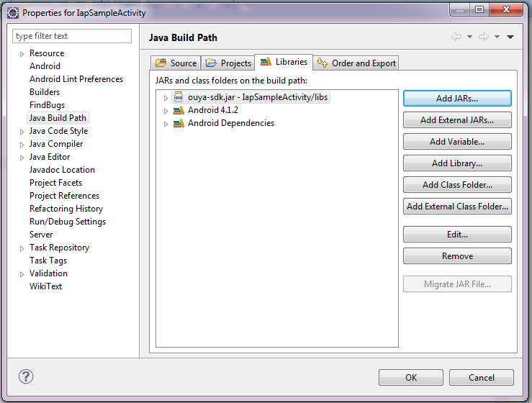The width and height of the screenshot is (532, 403).
Task: Switch to the Projects tab
Action: 228,63
